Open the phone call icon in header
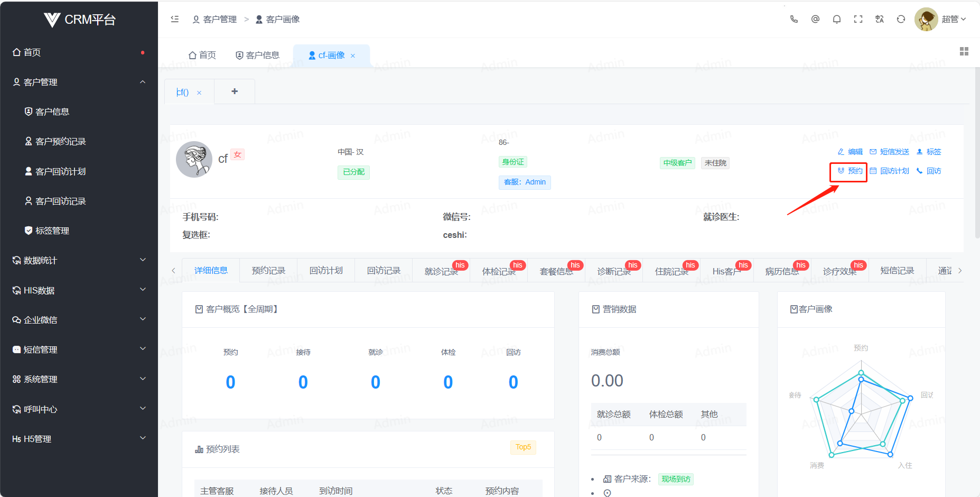 click(x=794, y=19)
